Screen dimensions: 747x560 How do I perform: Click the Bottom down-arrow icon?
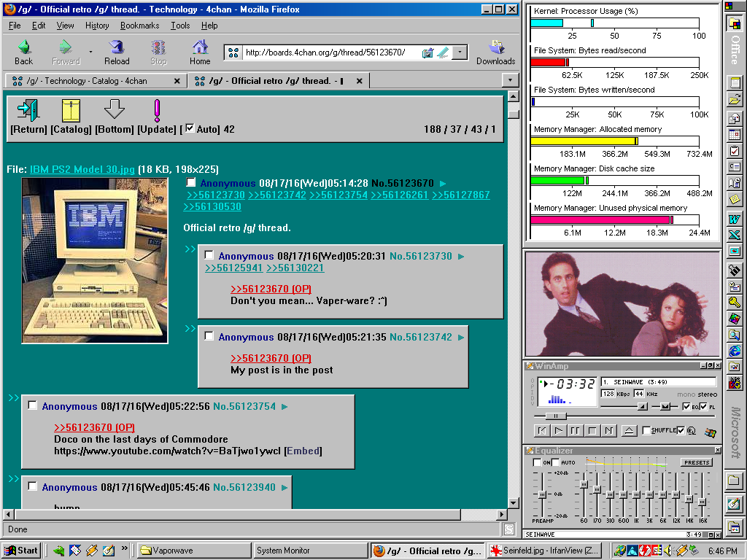[x=115, y=109]
